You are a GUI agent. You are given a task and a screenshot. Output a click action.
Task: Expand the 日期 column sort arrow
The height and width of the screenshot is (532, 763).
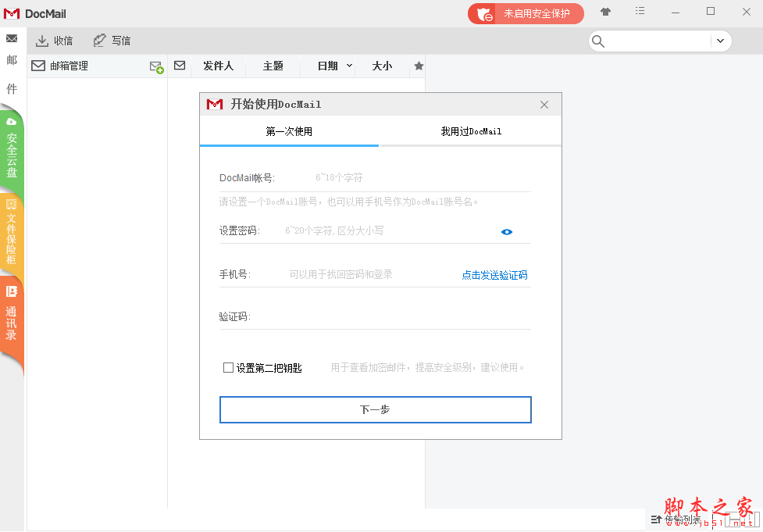349,66
